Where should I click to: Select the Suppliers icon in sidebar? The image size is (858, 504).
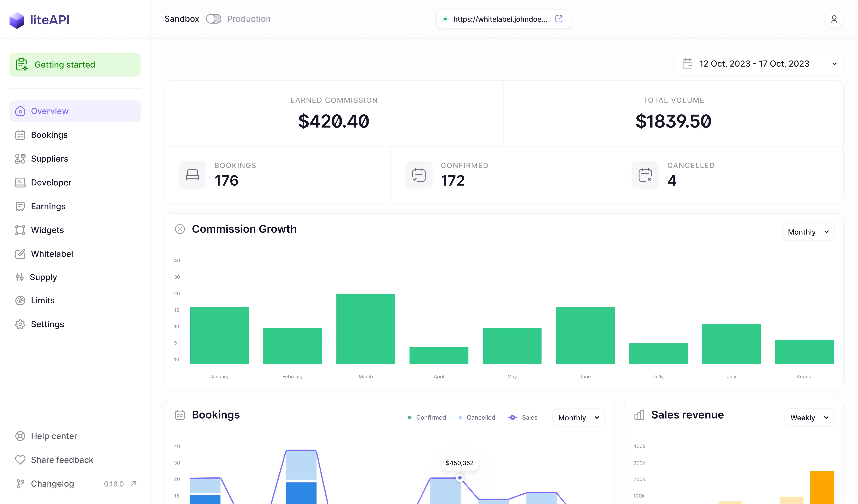[20, 159]
